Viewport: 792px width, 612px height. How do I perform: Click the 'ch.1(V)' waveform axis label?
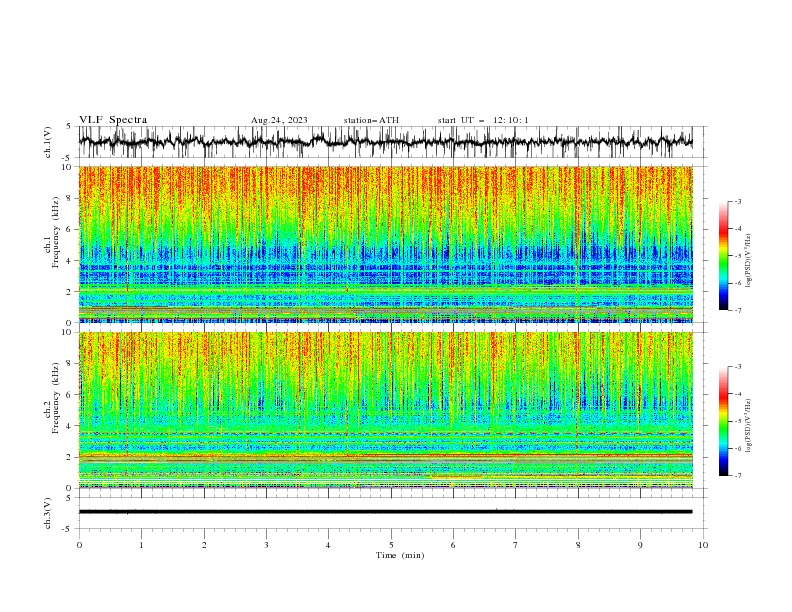(x=48, y=142)
